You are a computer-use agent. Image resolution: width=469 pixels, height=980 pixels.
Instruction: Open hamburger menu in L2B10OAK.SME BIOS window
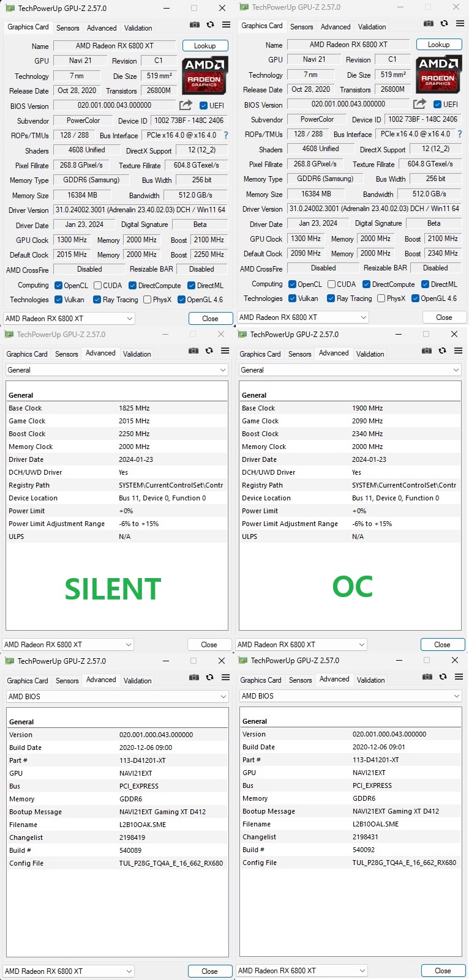[226, 677]
